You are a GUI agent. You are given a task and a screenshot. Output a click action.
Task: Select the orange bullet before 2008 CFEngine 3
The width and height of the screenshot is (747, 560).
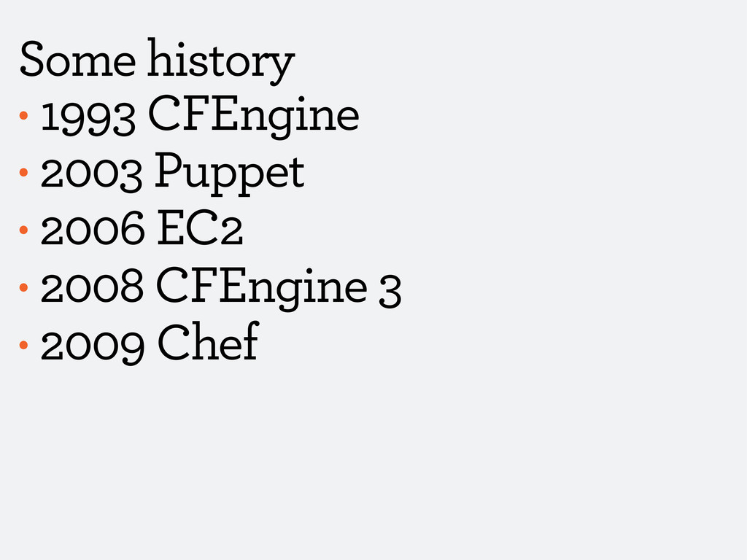(x=23, y=287)
